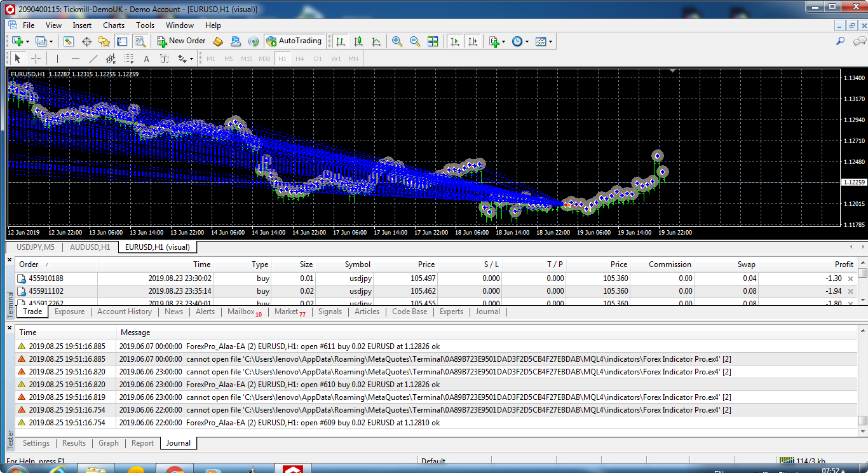Switch to M30 timeframe

[x=264, y=58]
